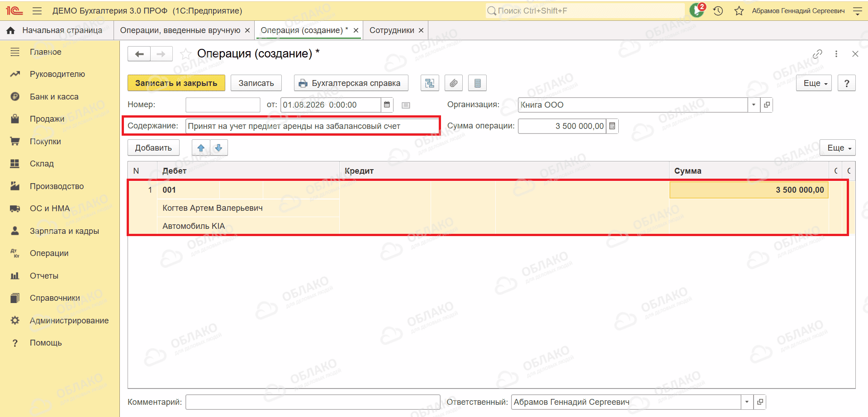Open the Руководителю section
Screen dimensions: 868x417
click(x=60, y=74)
